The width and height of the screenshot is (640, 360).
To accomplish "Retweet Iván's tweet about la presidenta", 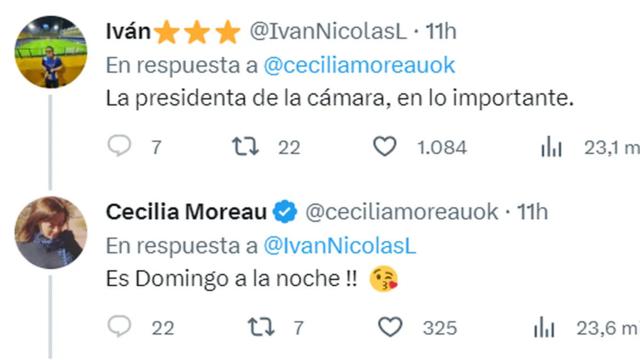I will point(245,147).
